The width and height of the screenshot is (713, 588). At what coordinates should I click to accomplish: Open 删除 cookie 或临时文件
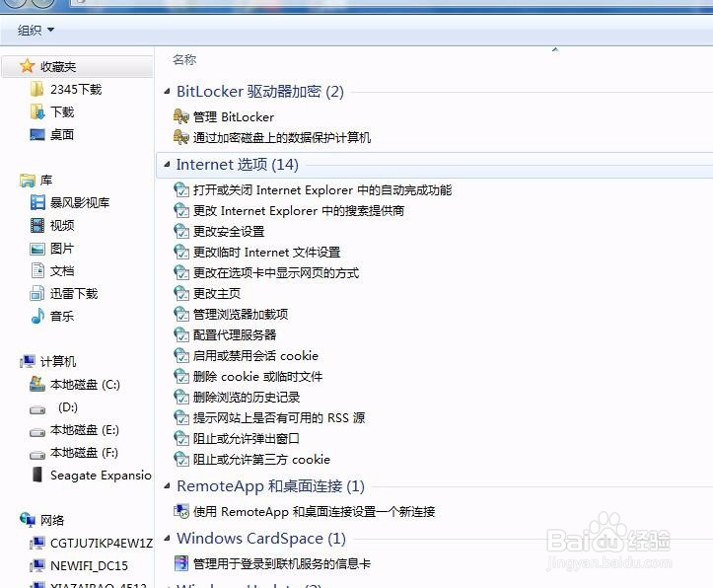point(257,377)
